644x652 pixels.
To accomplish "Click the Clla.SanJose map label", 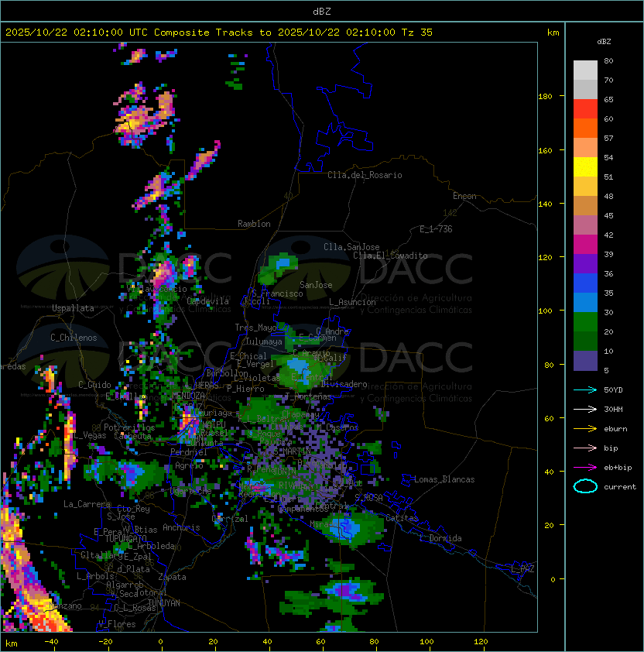I will tap(351, 247).
